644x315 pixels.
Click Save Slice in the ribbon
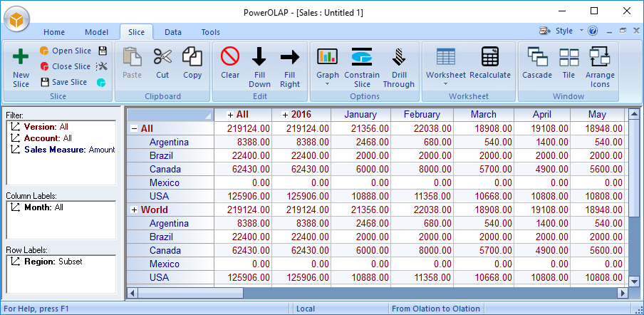64,82
